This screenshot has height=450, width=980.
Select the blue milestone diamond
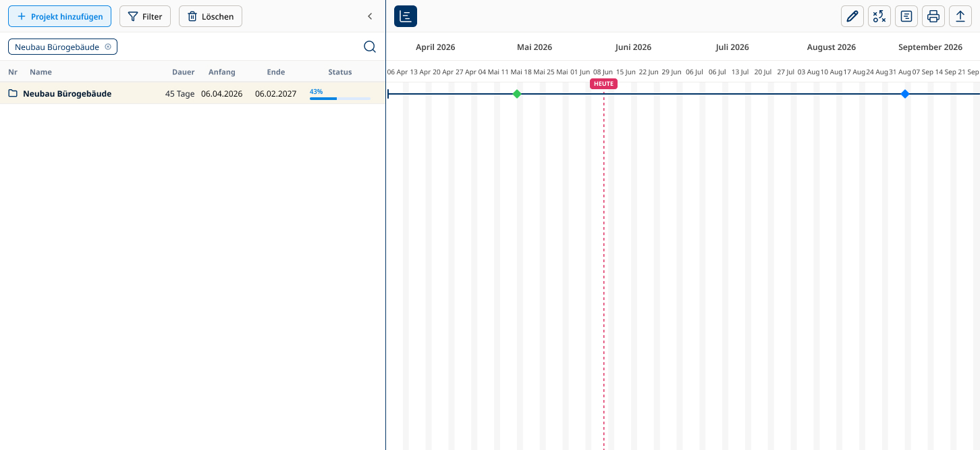click(x=905, y=94)
